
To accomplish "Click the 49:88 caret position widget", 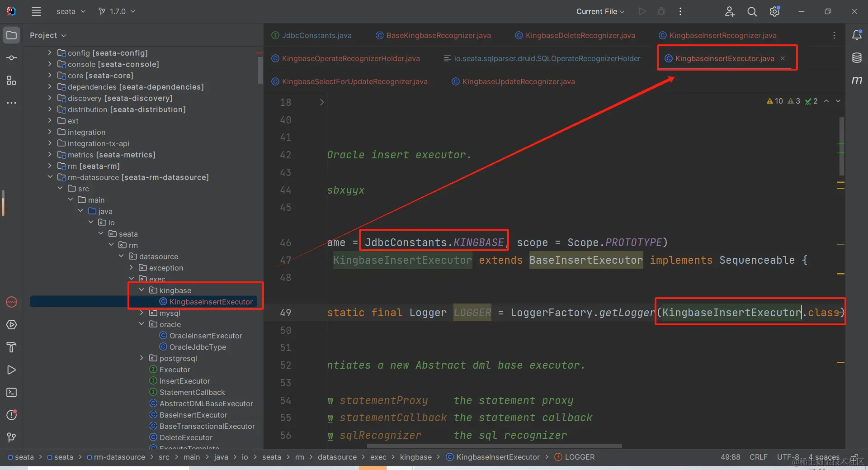I will coord(730,457).
